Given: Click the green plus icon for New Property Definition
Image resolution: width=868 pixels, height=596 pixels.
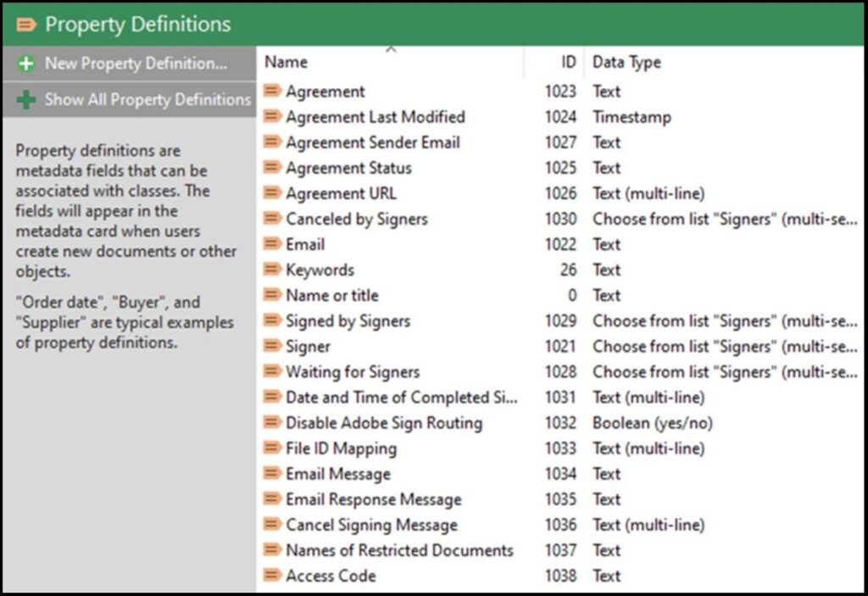Looking at the screenshot, I should (x=26, y=64).
